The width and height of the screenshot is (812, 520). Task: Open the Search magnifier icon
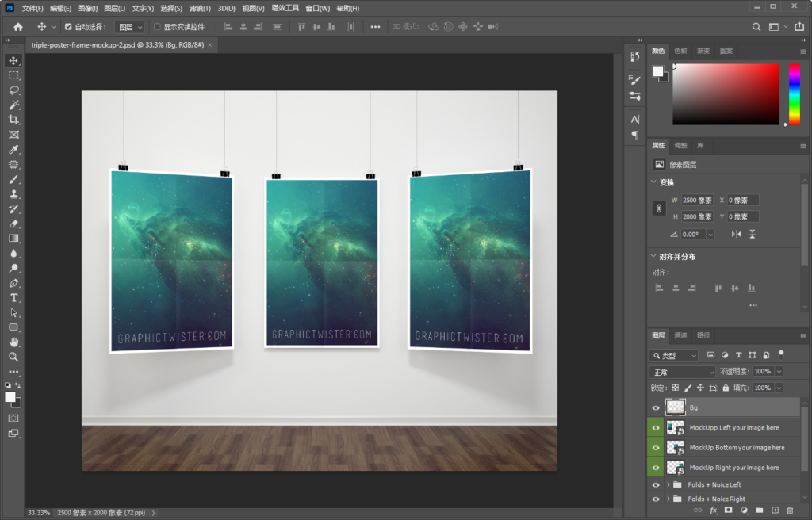click(756, 27)
